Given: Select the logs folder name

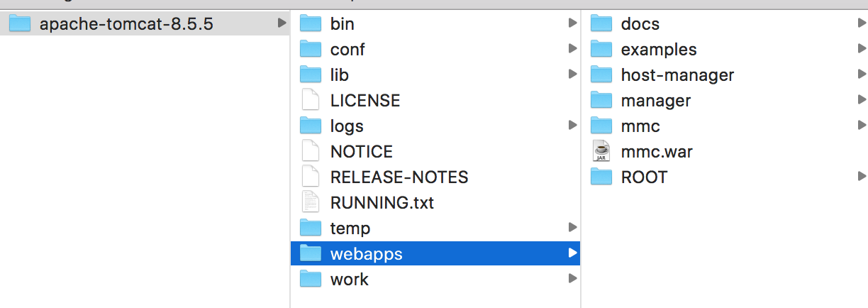Looking at the screenshot, I should (x=347, y=126).
